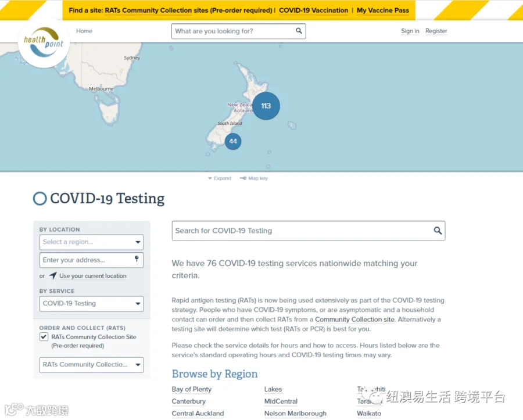Screen dimensions: 523x420
Task: Click the Healthpoint logo
Action: (x=44, y=42)
